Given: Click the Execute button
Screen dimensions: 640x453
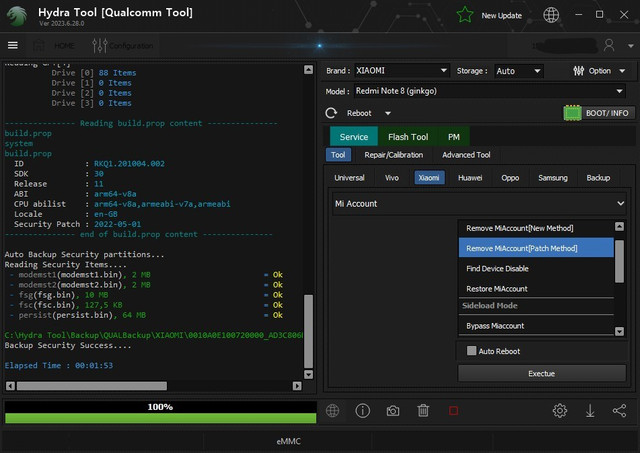Looking at the screenshot, I should click(542, 373).
